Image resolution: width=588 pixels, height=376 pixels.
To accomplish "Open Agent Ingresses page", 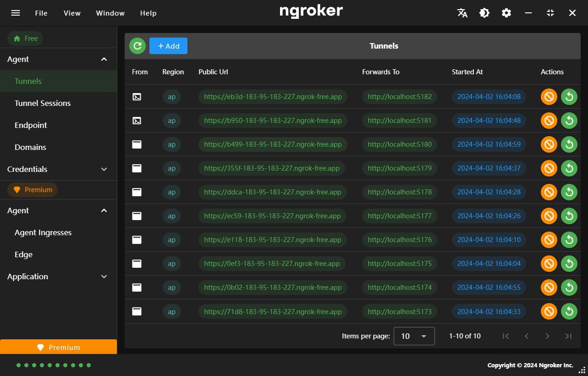I will click(58, 232).
